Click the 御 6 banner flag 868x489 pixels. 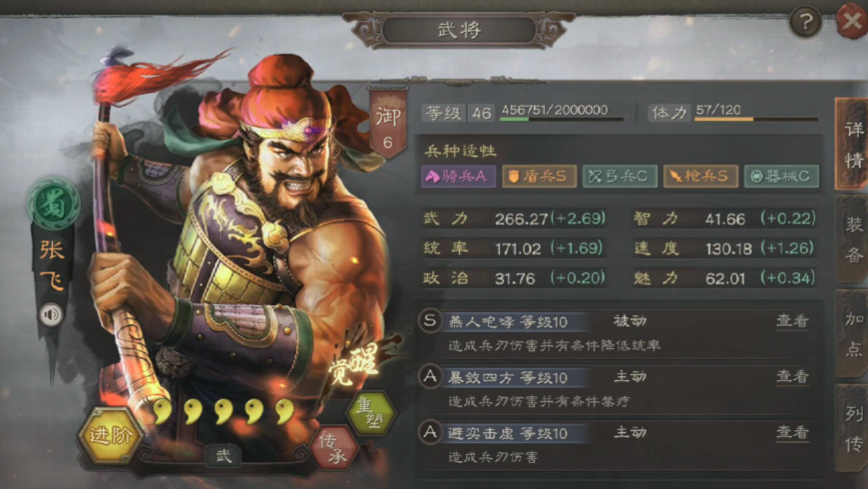[x=387, y=125]
